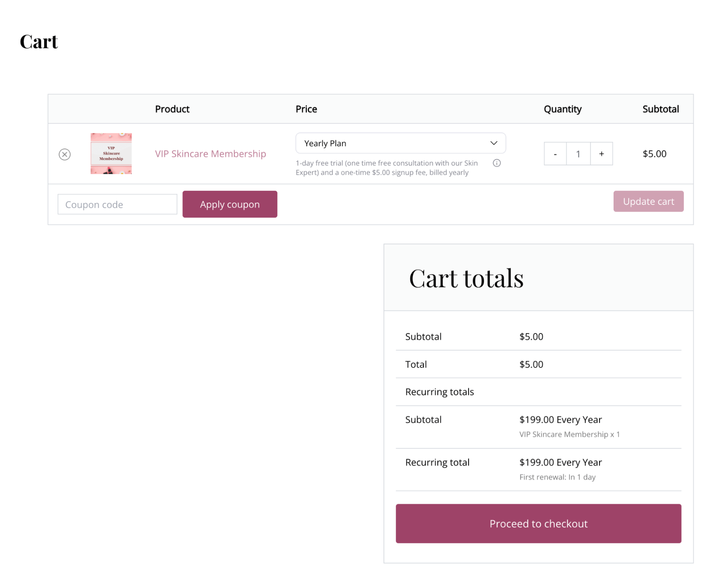Viewport: 716px width, 588px height.
Task: Click the Recurring total row
Action: (x=437, y=462)
